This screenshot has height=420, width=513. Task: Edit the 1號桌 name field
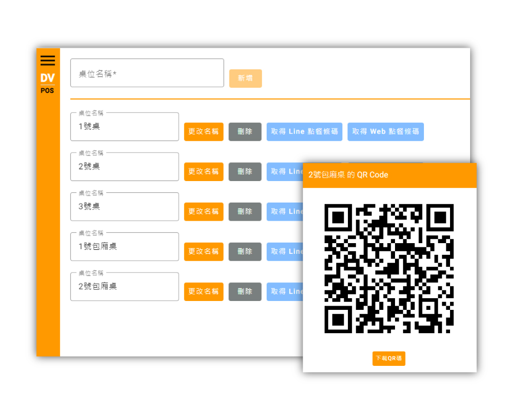pyautogui.click(x=125, y=126)
